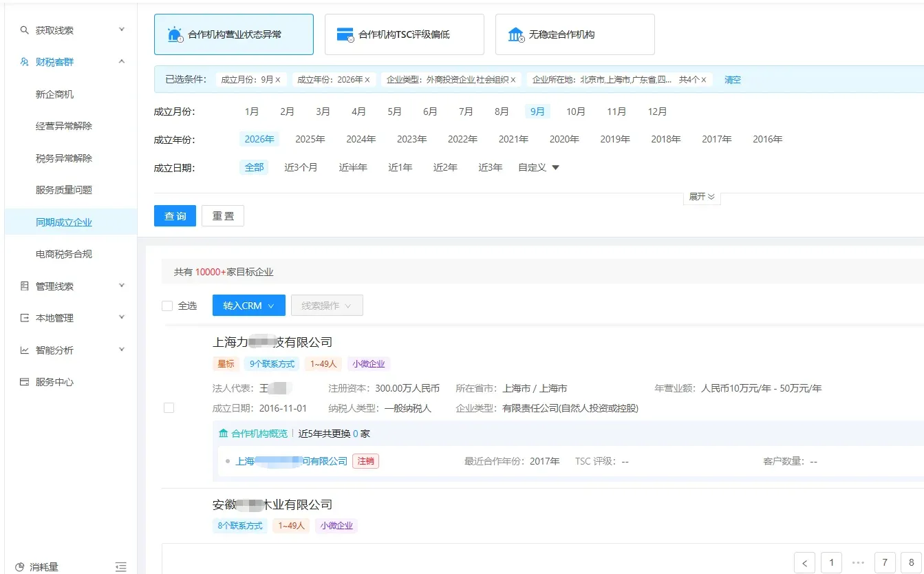This screenshot has height=574, width=924.
Task: Open the 上海 partner company link marked 注销
Action: [292, 461]
